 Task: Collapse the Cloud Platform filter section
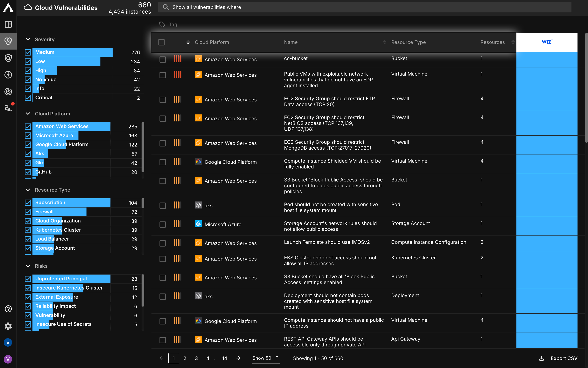[28, 114]
